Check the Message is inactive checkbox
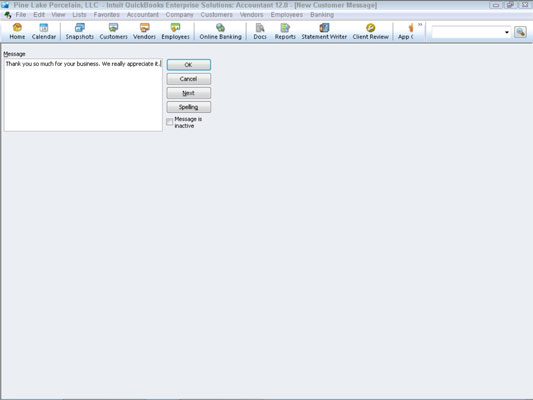Screen dimensions: 533x400 point(170,122)
